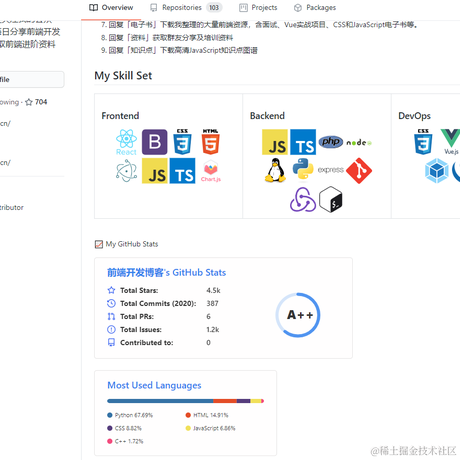Screen dimensions: 460x460
Task: Click the JS icon in Frontend
Action: (155, 171)
